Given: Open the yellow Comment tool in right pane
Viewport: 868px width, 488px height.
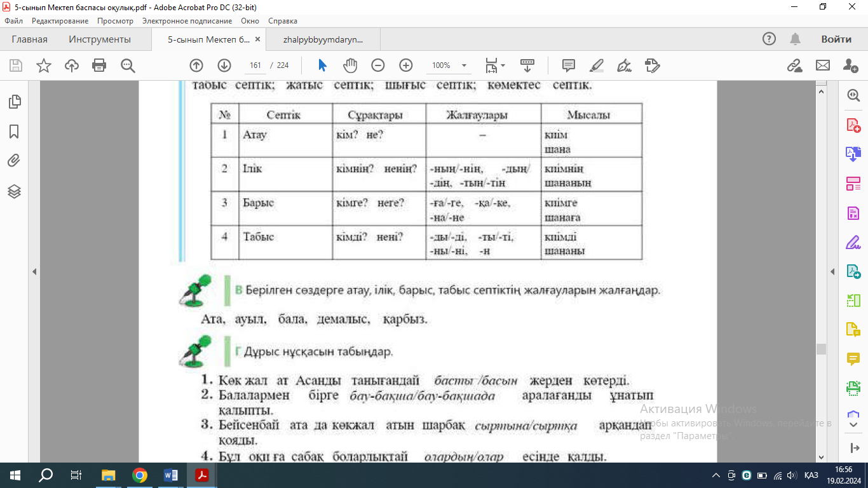Looking at the screenshot, I should 853,359.
